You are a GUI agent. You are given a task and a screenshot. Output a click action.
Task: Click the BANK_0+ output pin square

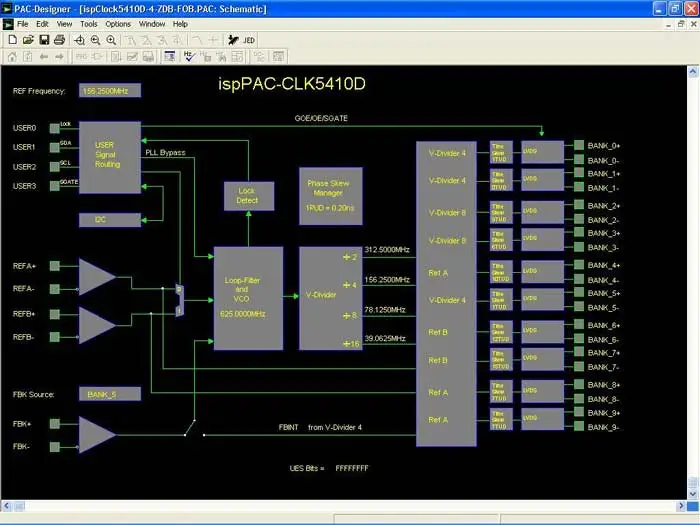point(578,145)
